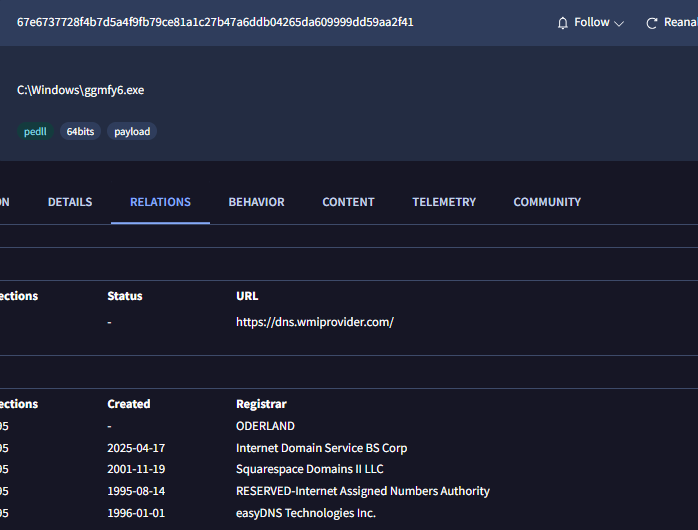Click Squarespace Domains II LLC cell

309,469
